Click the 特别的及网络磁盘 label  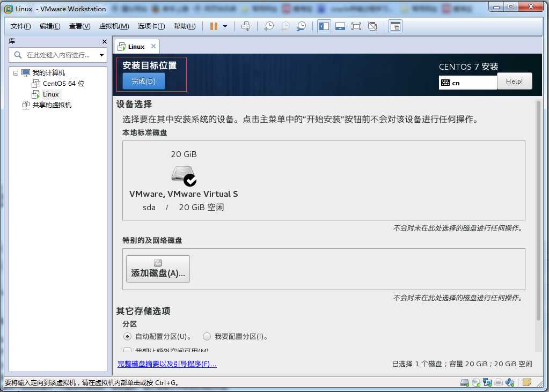point(152,240)
